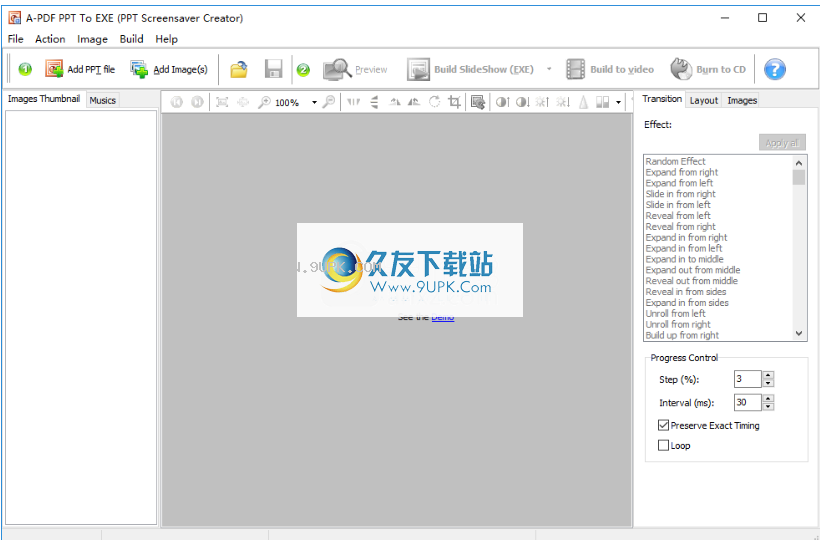Screen dimensions: 820x540
Task: Click the Step (%) input field
Action: point(748,379)
